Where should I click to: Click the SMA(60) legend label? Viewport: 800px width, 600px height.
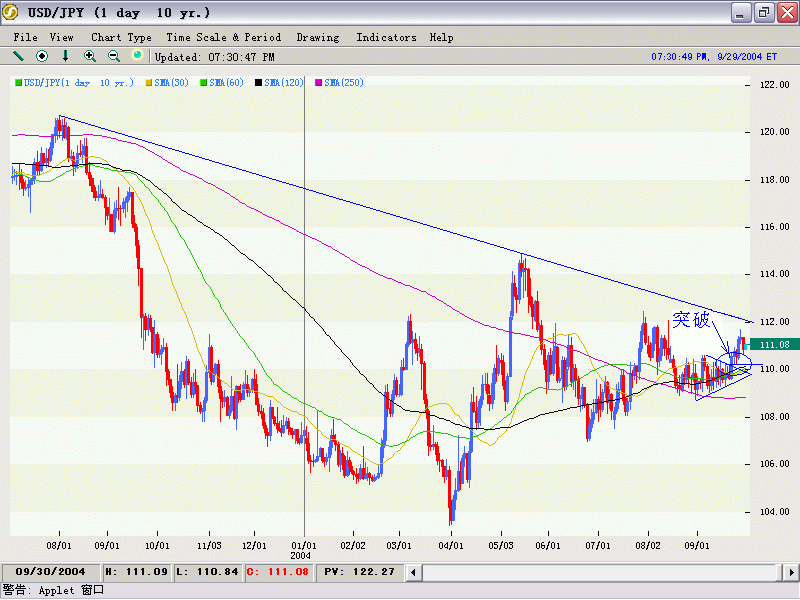pos(227,83)
